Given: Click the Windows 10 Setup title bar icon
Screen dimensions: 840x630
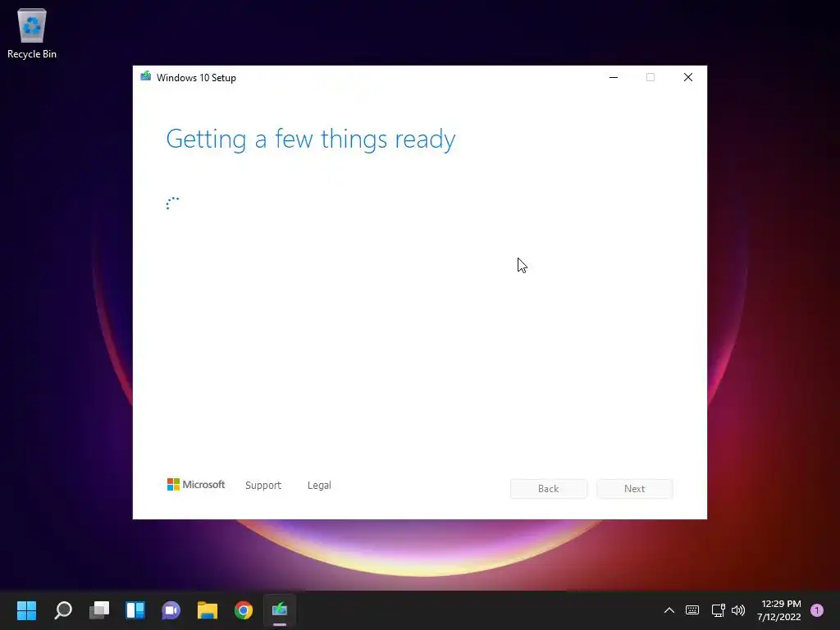Looking at the screenshot, I should [x=146, y=76].
